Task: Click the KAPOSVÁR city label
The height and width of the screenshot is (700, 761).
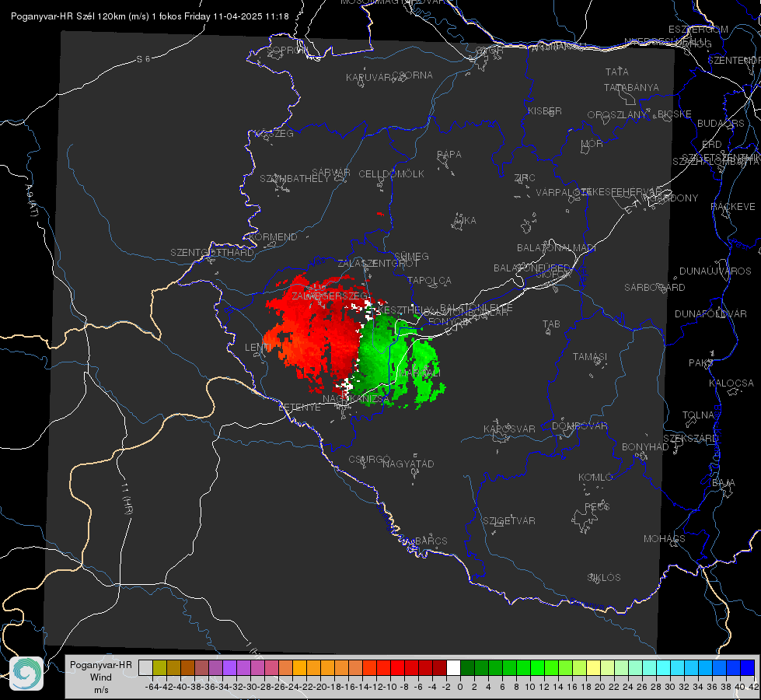Action: coord(509,429)
